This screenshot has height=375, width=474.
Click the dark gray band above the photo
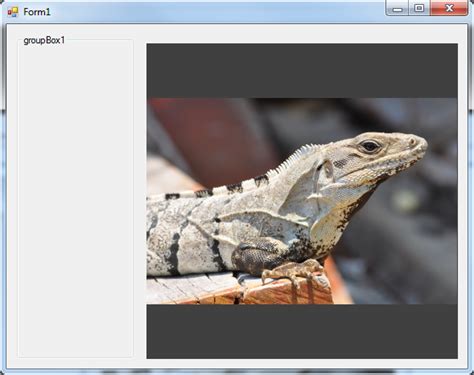point(302,71)
